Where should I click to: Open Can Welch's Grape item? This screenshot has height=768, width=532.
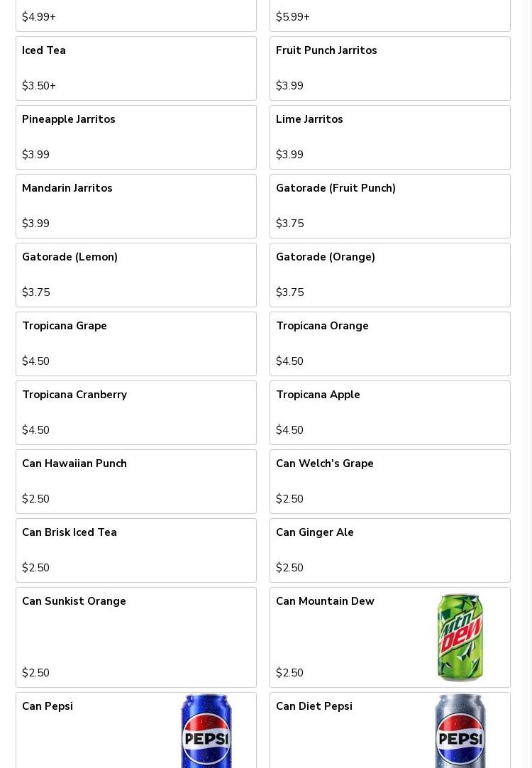pos(390,481)
